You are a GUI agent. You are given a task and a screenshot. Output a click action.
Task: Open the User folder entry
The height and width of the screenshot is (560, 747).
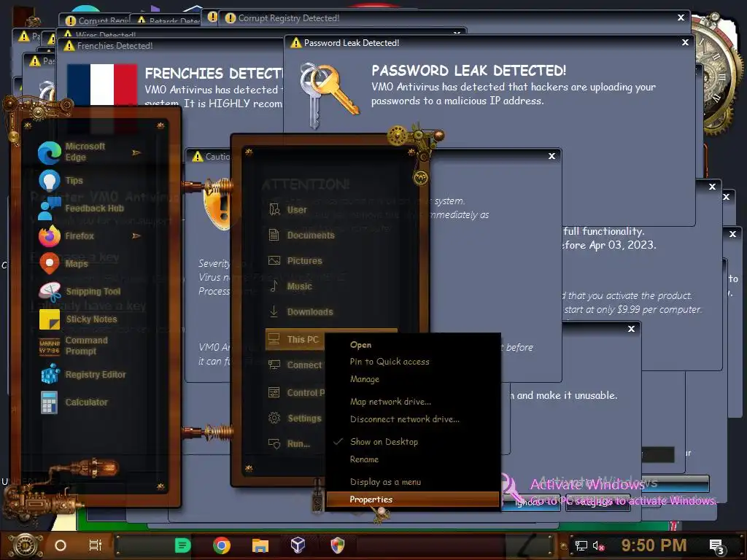coord(287,209)
